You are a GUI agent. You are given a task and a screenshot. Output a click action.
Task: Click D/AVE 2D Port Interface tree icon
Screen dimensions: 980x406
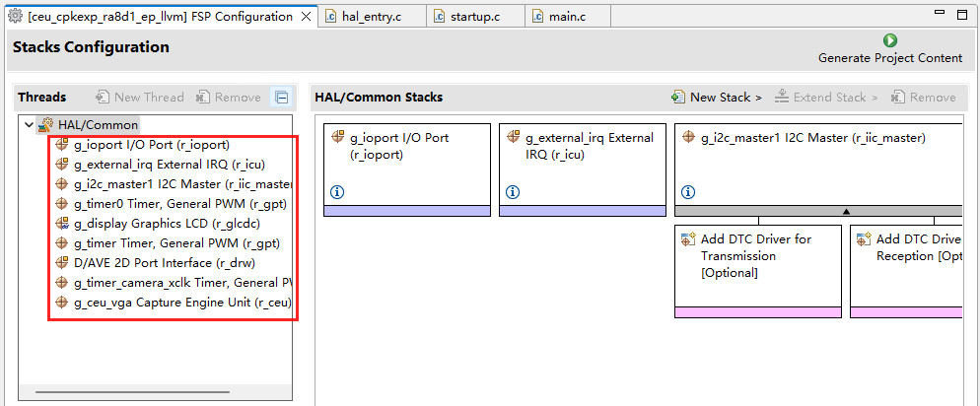click(x=61, y=262)
